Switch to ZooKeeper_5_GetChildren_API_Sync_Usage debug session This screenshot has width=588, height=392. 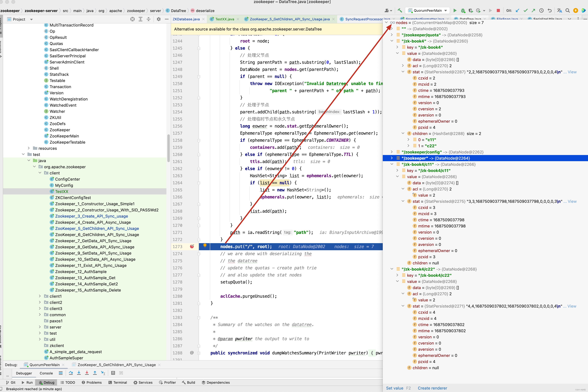(x=116, y=365)
